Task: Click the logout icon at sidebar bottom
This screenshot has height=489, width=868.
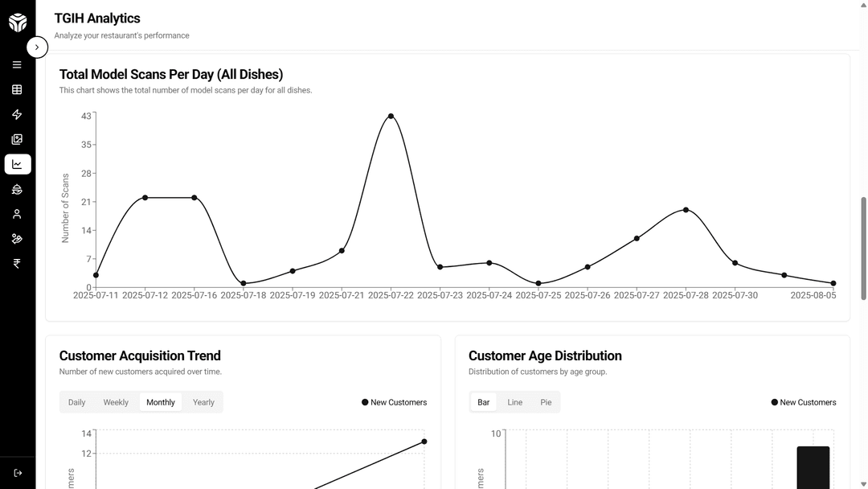Action: coord(18,473)
